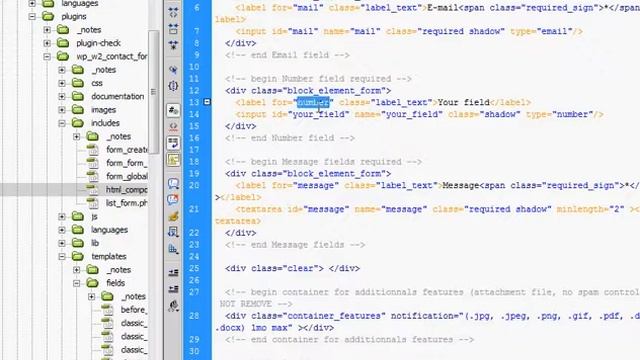This screenshot has height=360, width=640.
Task: Select the images folder label
Action: click(x=103, y=110)
